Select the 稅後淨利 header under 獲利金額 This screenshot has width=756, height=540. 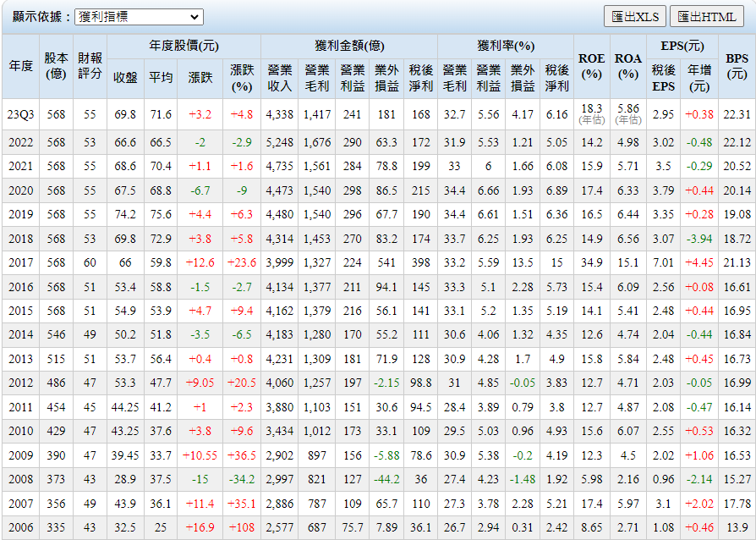pos(420,77)
